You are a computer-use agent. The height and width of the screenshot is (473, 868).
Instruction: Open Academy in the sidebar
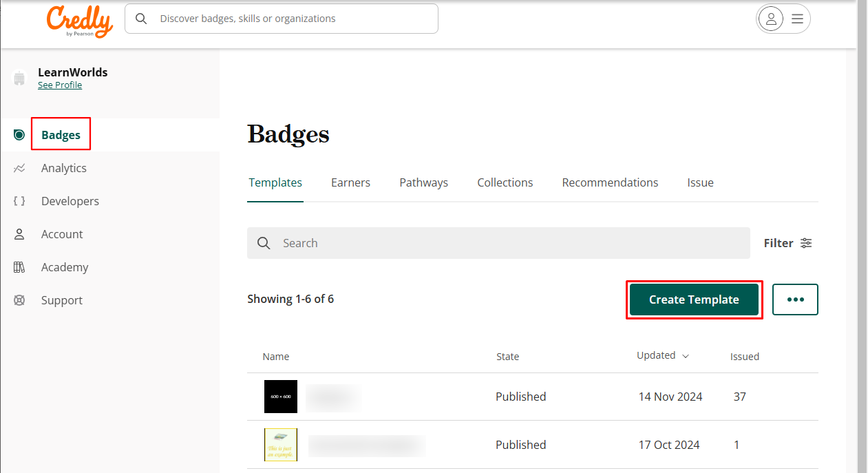pyautogui.click(x=65, y=267)
